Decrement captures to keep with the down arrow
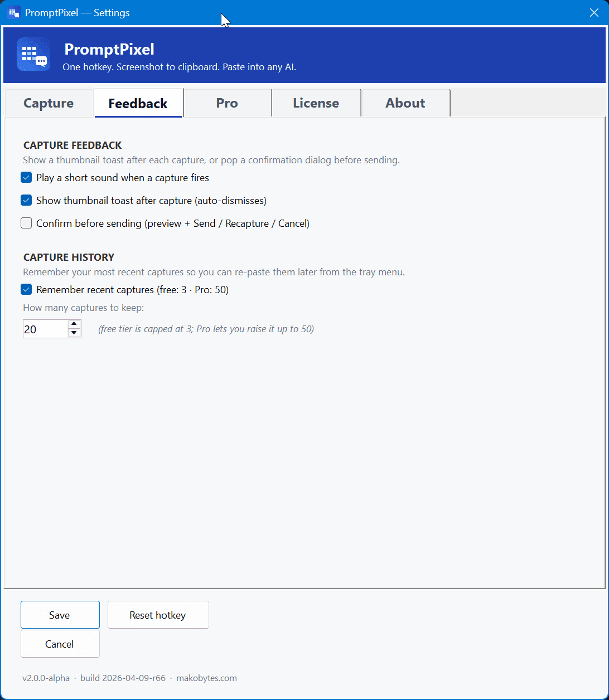 pyautogui.click(x=74, y=333)
